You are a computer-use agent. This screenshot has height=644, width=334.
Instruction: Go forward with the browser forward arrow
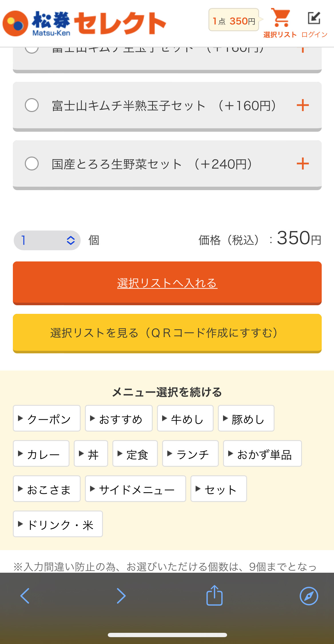(x=121, y=596)
